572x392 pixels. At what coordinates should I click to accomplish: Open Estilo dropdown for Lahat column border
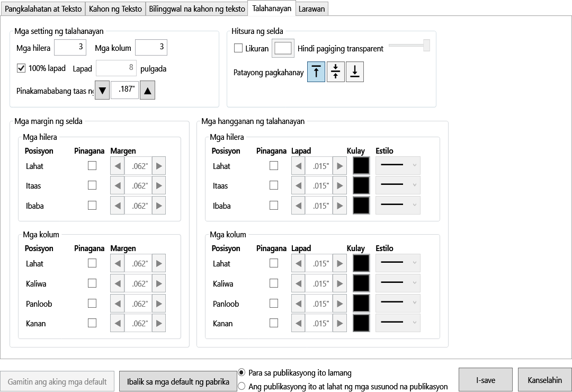398,263
